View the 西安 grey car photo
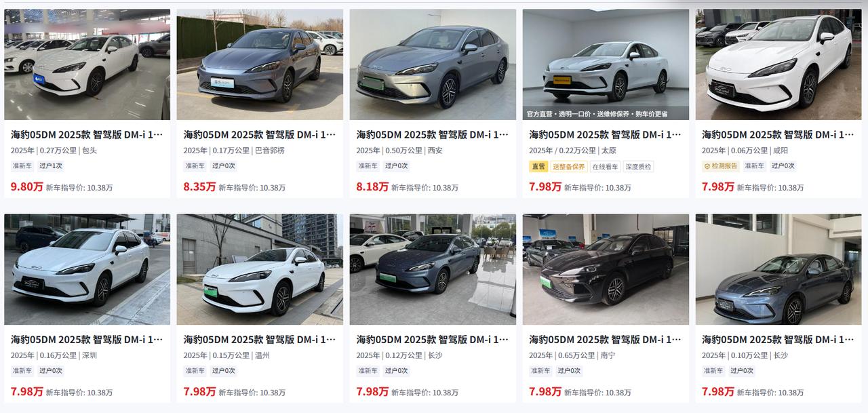Viewport: 868px width, 413px height. click(433, 64)
